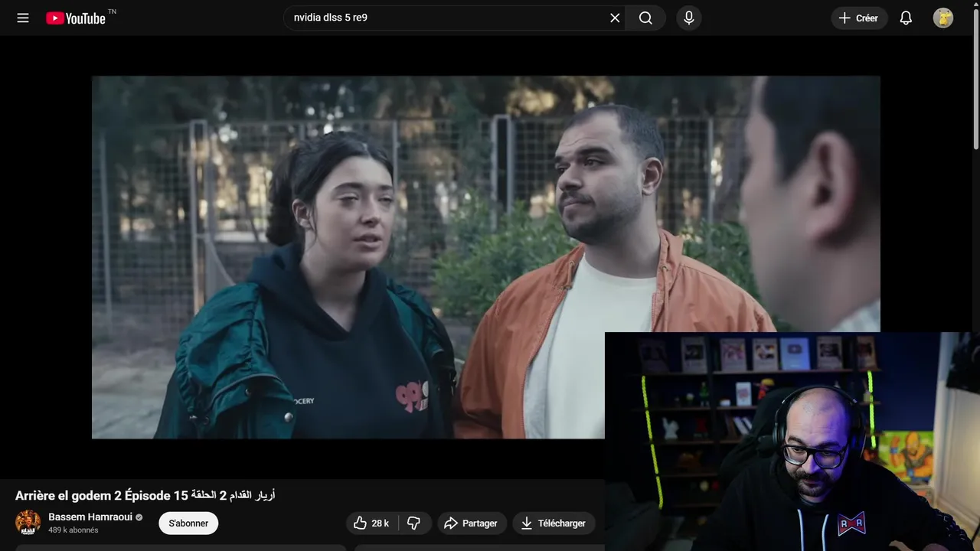Click the main video player
The image size is (980, 551).
click(486, 257)
